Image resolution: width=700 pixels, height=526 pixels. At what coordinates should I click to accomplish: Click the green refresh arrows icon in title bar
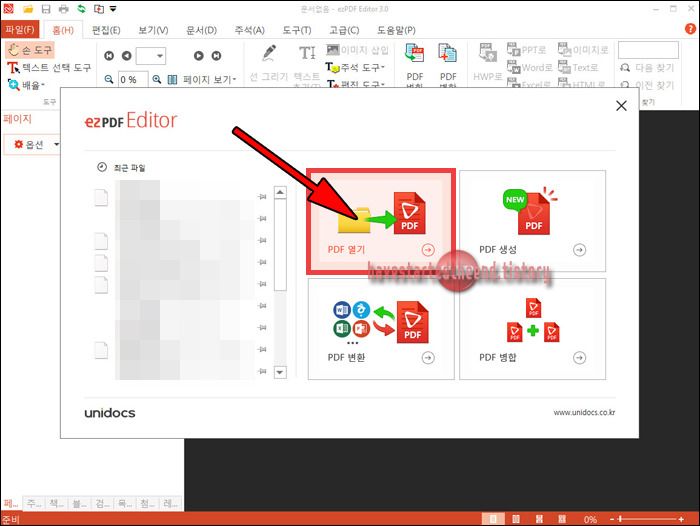pos(81,8)
